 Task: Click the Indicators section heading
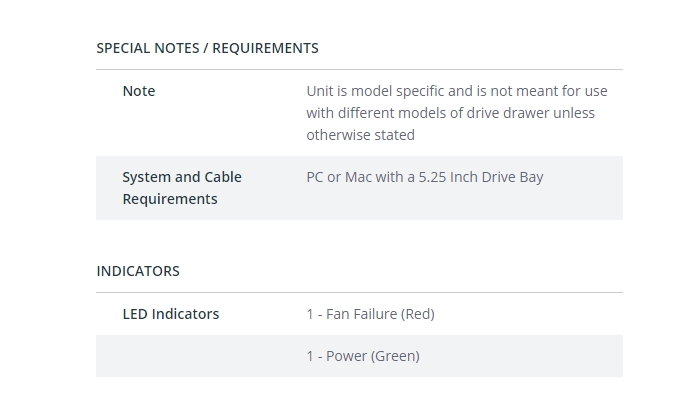(x=138, y=271)
